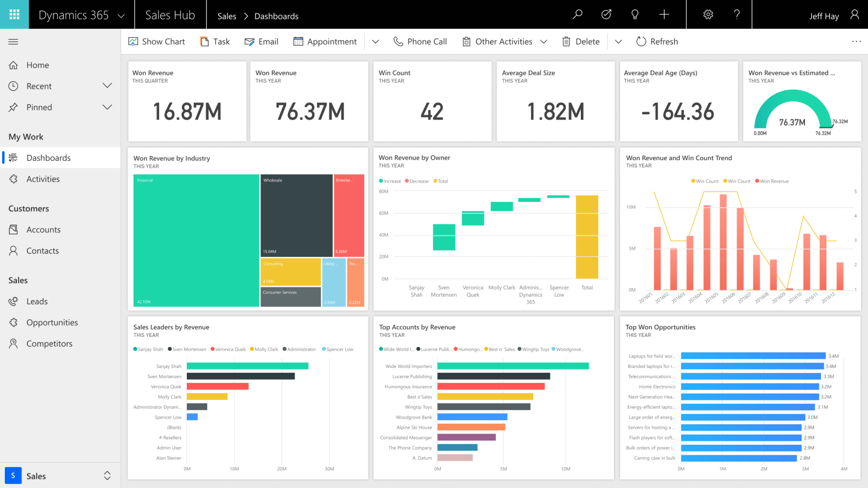868x488 pixels.
Task: Select Dashboards in the My Work menu
Action: (49, 158)
